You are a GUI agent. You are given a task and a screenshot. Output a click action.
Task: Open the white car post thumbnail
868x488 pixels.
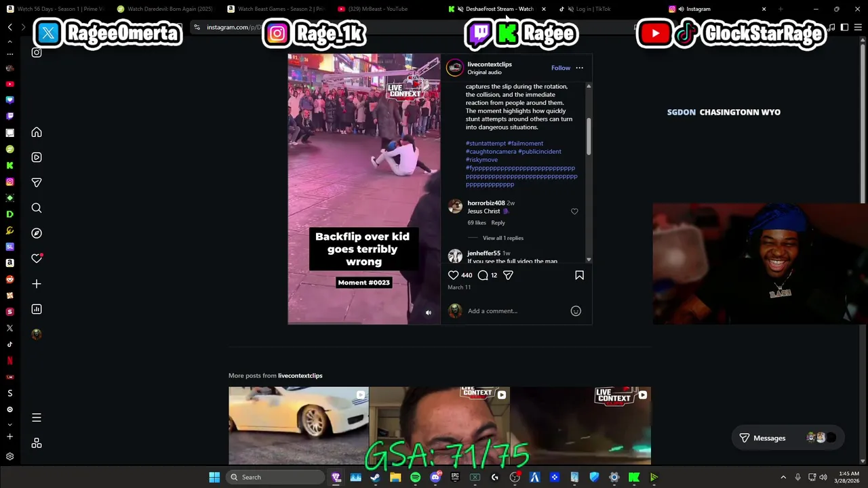(x=298, y=425)
